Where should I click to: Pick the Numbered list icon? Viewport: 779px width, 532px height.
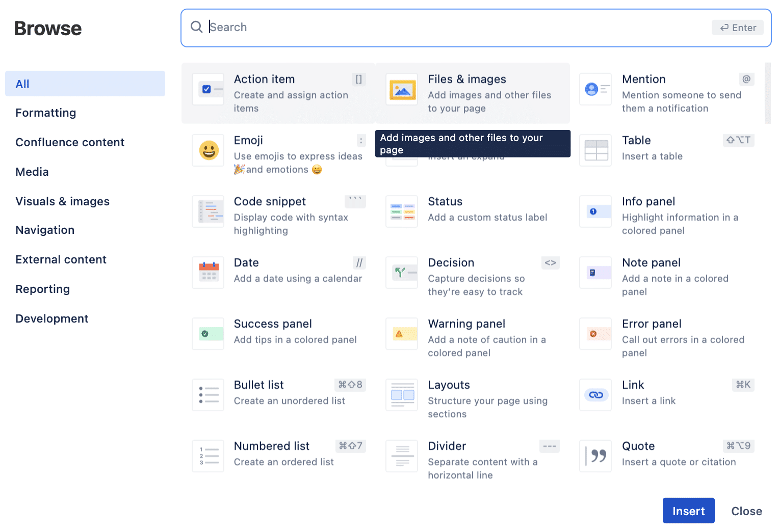(x=208, y=456)
